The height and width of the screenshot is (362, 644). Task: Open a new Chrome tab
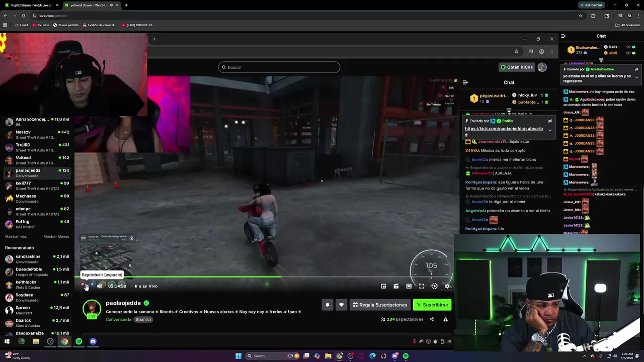[x=126, y=5]
